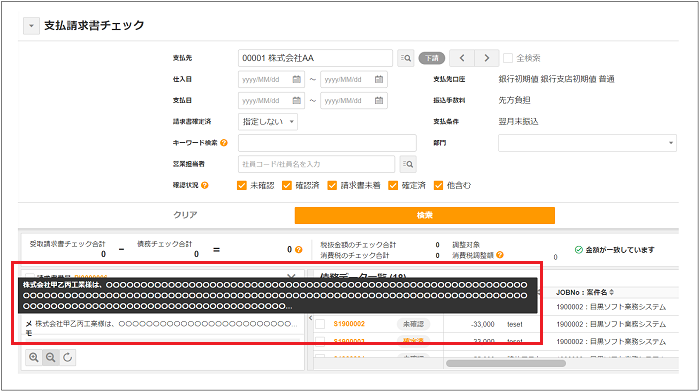Image resolution: width=700 pixels, height=392 pixels.
Task: Click the 支払先 input field
Action: pyautogui.click(x=315, y=58)
